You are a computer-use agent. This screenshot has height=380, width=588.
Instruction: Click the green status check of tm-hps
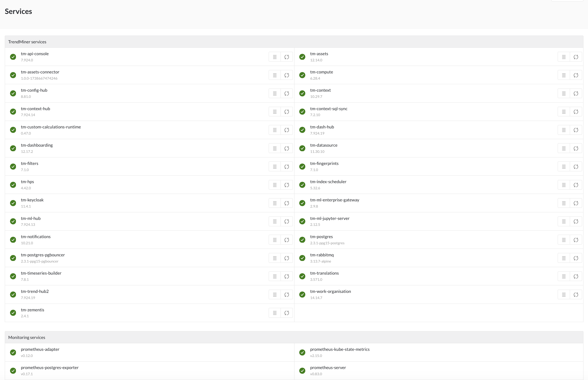coord(13,185)
